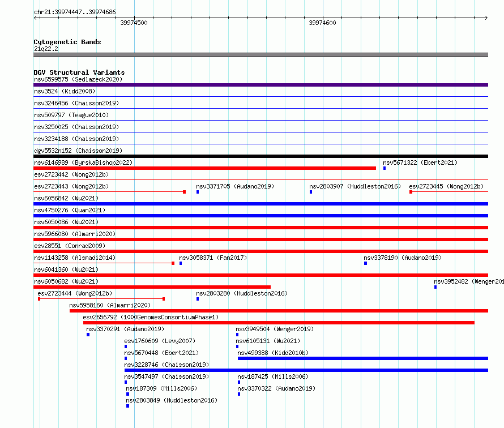The width and height of the screenshot is (504, 428).
Task: Open the dgv5532n152 (Chaisson2019) label
Action: (x=78, y=151)
